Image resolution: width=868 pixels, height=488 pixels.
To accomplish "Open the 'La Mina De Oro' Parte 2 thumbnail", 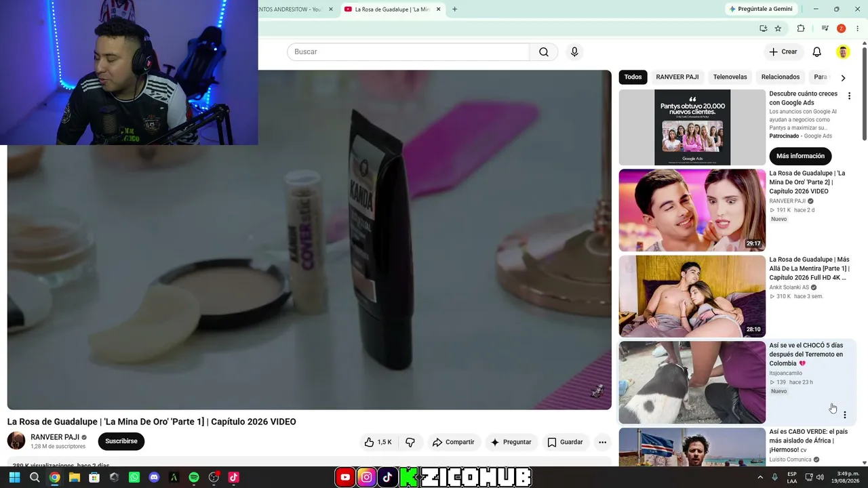I will pos(692,210).
